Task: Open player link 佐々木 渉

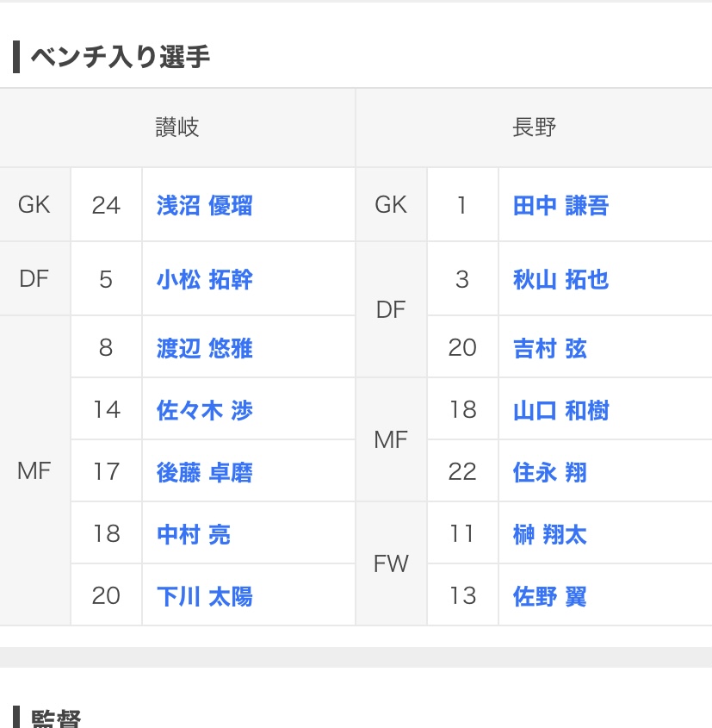Action: [x=205, y=410]
